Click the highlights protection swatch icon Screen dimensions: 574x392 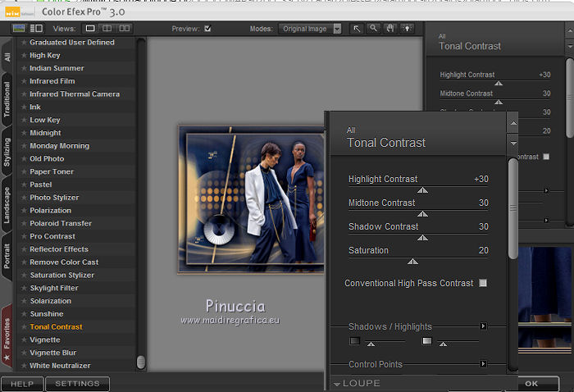pos(427,341)
